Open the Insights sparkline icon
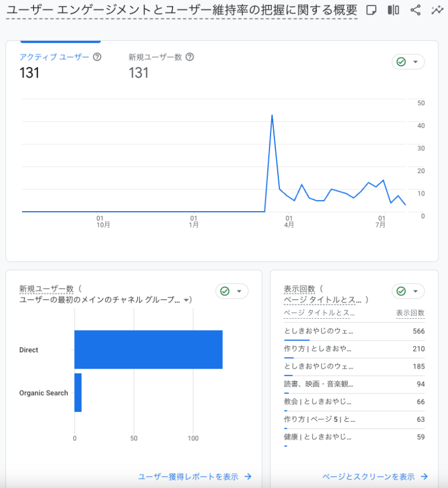448x488 pixels. [437, 10]
